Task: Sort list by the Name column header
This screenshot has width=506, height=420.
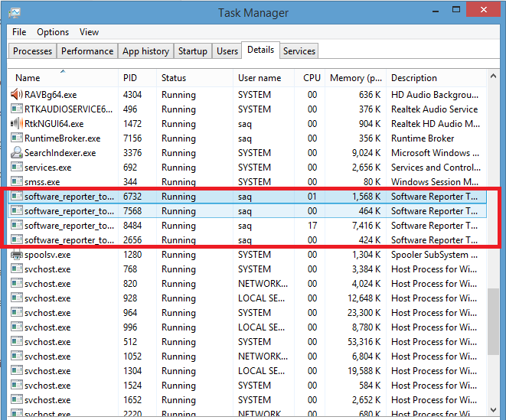Action: coord(28,78)
